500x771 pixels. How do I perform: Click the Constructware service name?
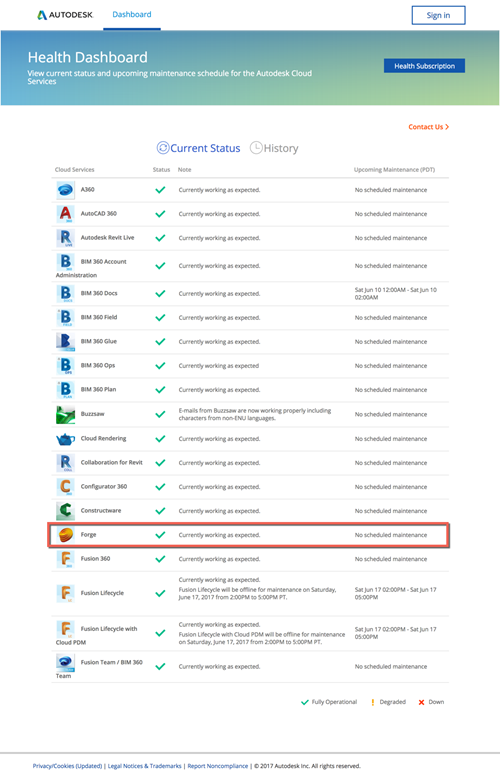coord(101,511)
